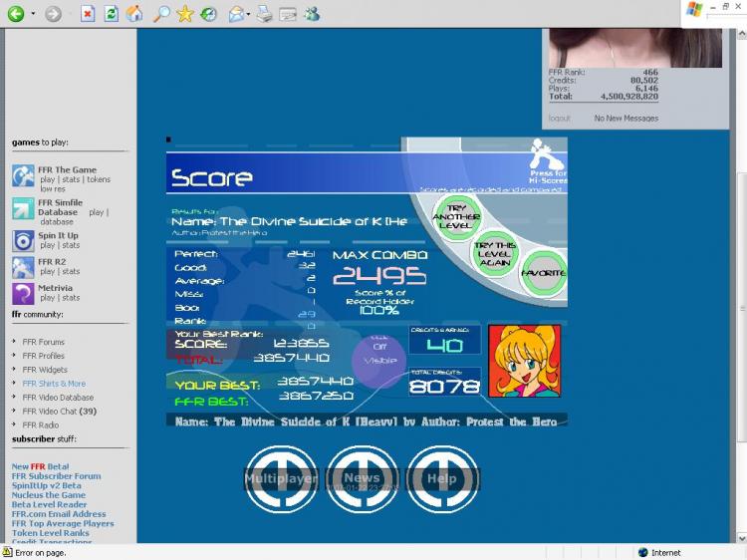This screenshot has width=747, height=560.
Task: Click 'stats' under Spin It Up
Action: coord(71,245)
